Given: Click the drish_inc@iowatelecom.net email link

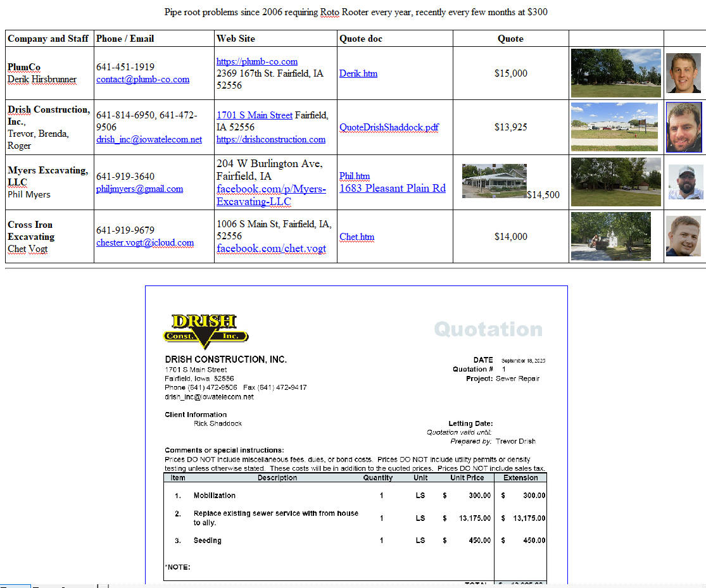Looking at the screenshot, I should pyautogui.click(x=149, y=139).
